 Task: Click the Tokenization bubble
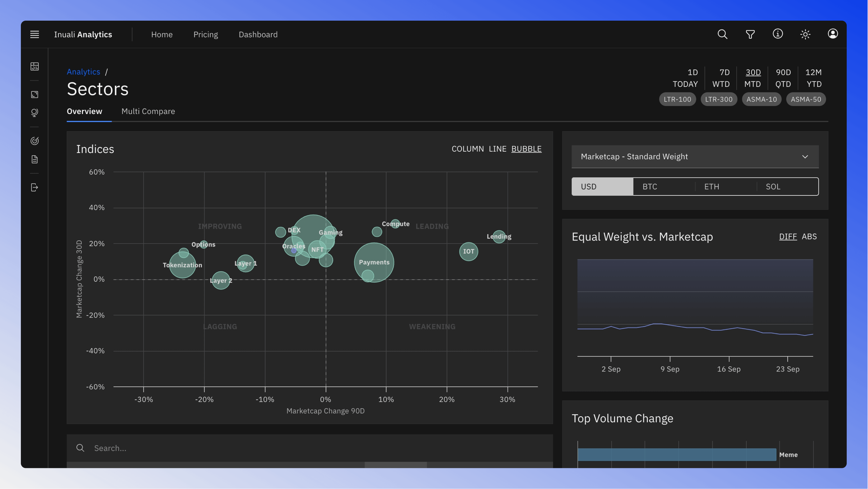click(x=182, y=265)
